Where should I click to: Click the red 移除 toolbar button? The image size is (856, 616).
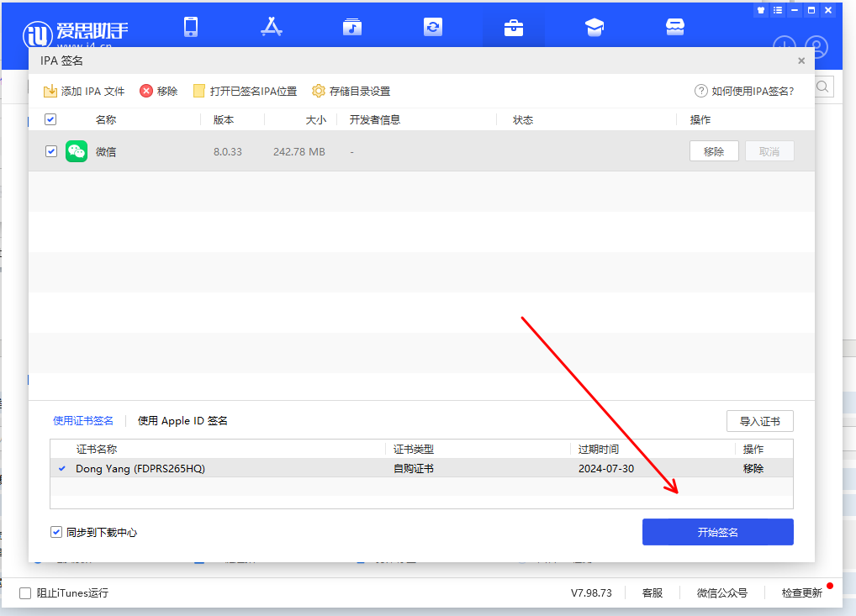159,91
